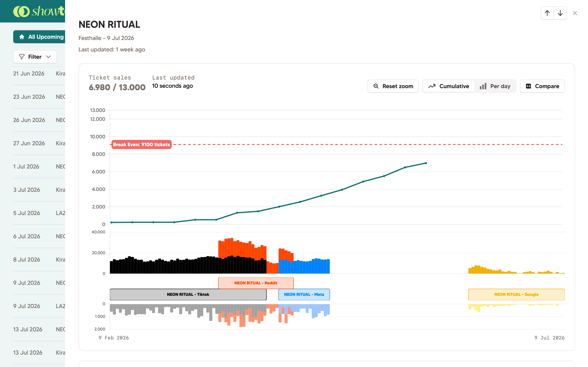The width and height of the screenshot is (588, 367).
Task: Go to previous event with up arrow
Action: 547,13
